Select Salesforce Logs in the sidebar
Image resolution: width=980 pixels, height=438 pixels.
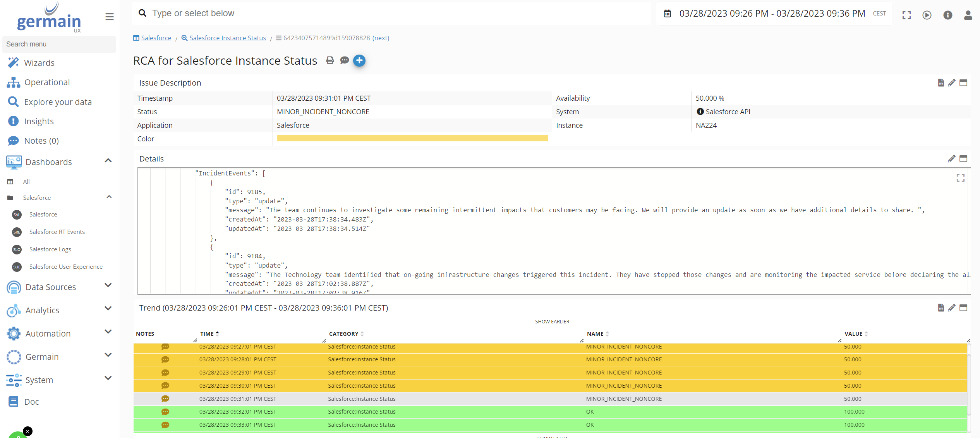coord(50,249)
